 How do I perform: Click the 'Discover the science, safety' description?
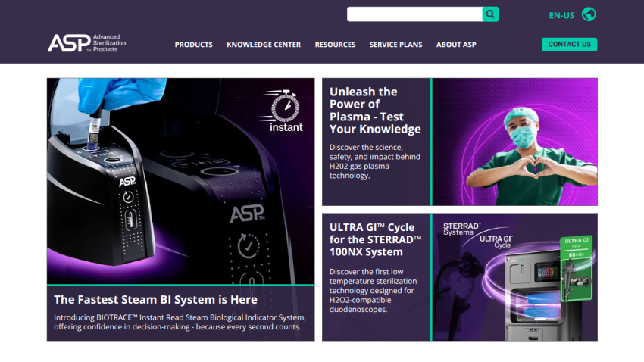[374, 161]
